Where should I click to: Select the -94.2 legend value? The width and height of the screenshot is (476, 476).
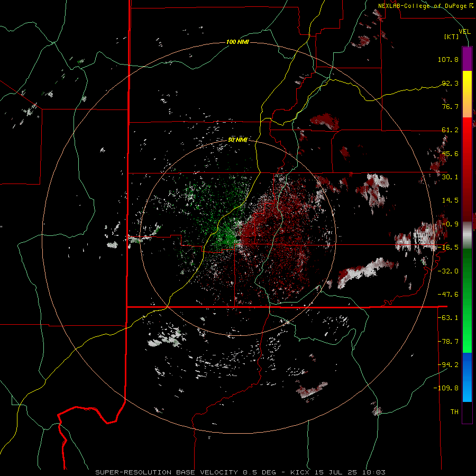tap(448, 364)
